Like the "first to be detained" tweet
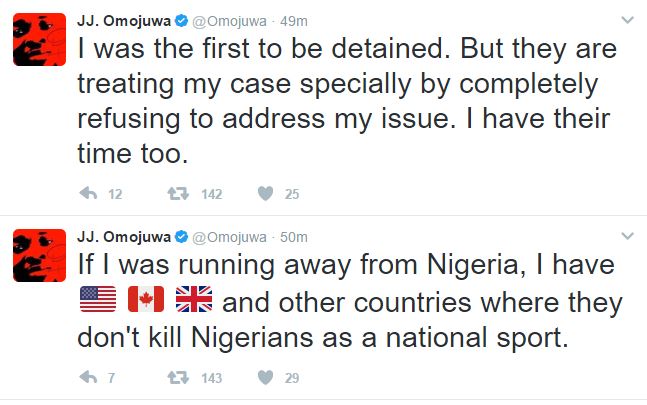 tap(266, 193)
